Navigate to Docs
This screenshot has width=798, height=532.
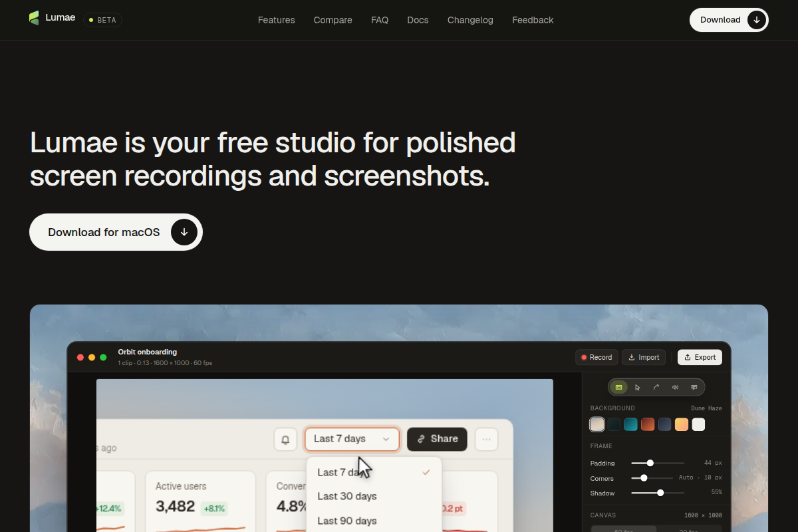418,20
